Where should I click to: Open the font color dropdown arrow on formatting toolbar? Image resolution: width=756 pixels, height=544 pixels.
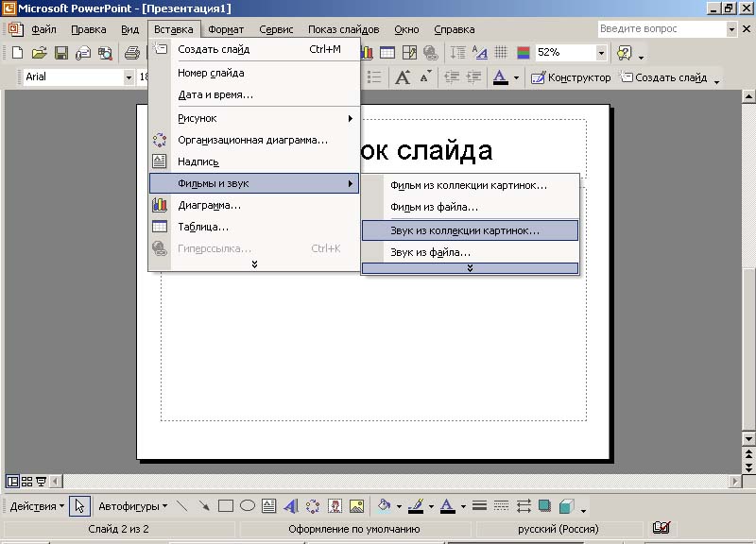coord(516,77)
